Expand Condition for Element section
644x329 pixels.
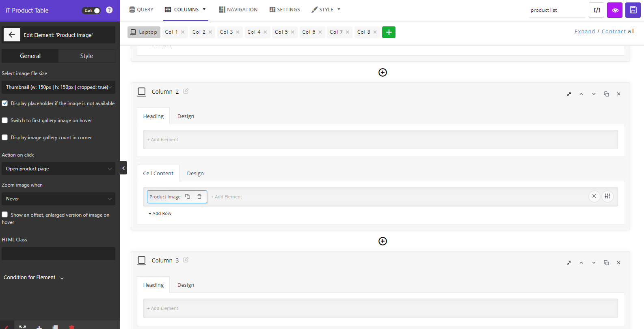point(34,277)
